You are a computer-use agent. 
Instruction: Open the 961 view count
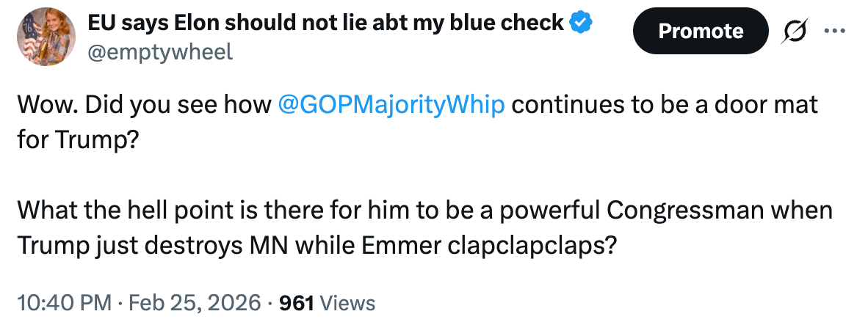tap(297, 303)
